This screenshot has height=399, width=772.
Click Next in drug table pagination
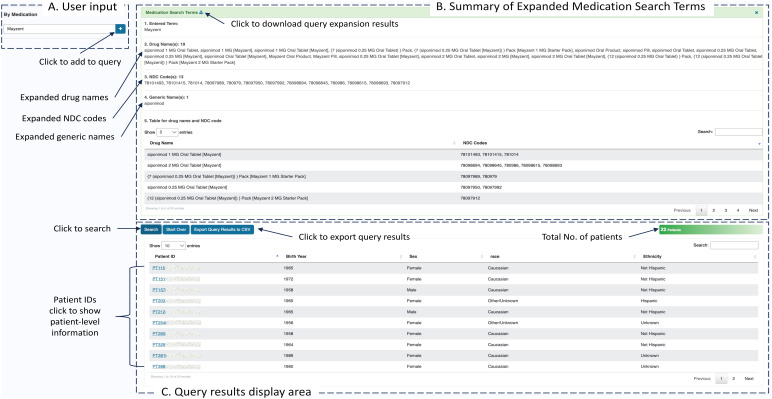[x=753, y=210]
